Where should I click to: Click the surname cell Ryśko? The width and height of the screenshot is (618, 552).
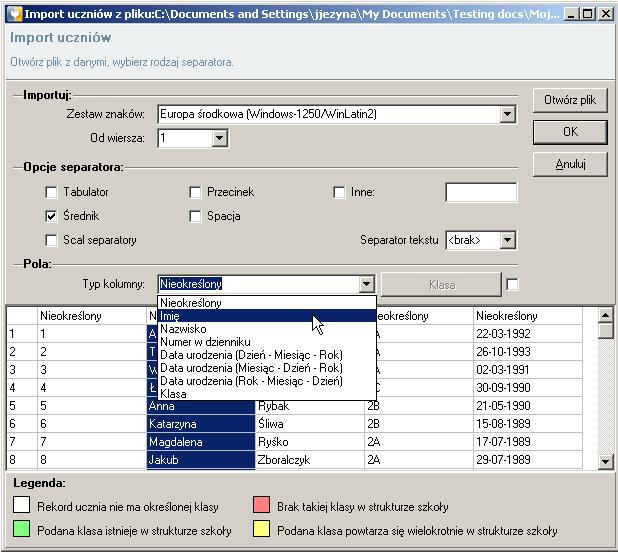click(310, 442)
